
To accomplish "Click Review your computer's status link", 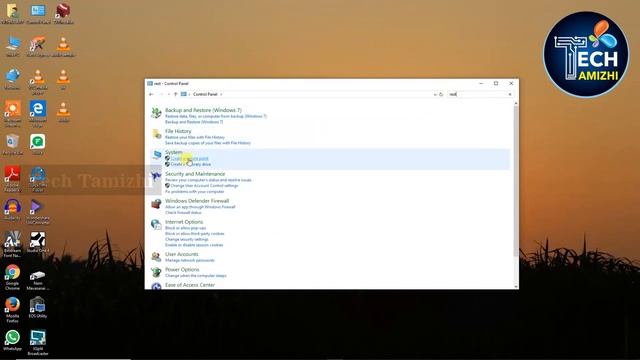I will tap(208, 180).
